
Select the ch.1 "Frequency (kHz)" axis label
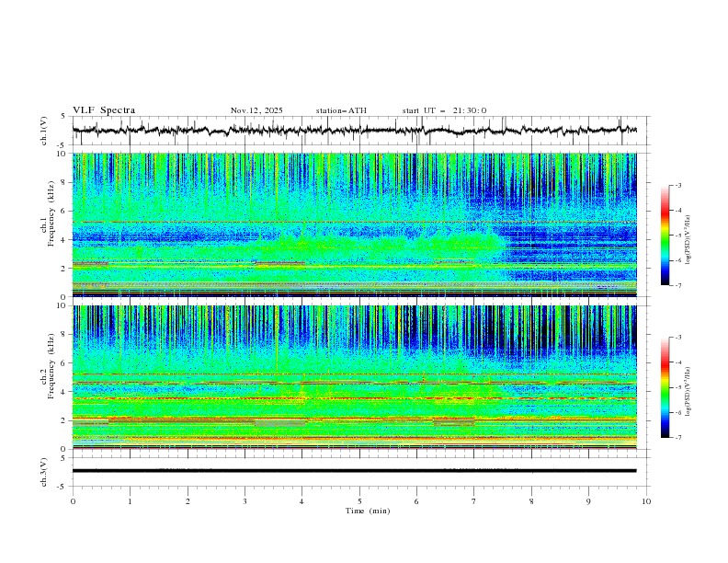point(51,214)
